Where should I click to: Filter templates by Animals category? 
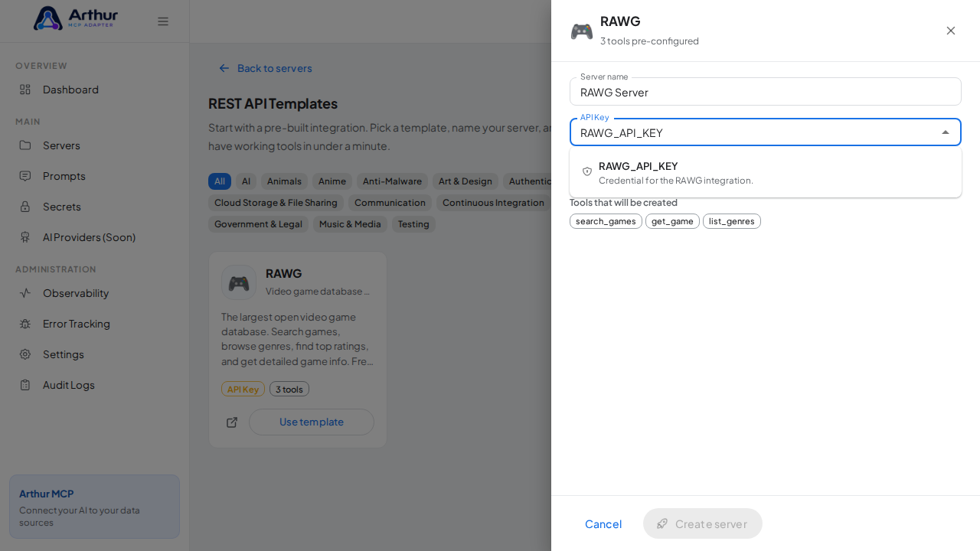(284, 181)
